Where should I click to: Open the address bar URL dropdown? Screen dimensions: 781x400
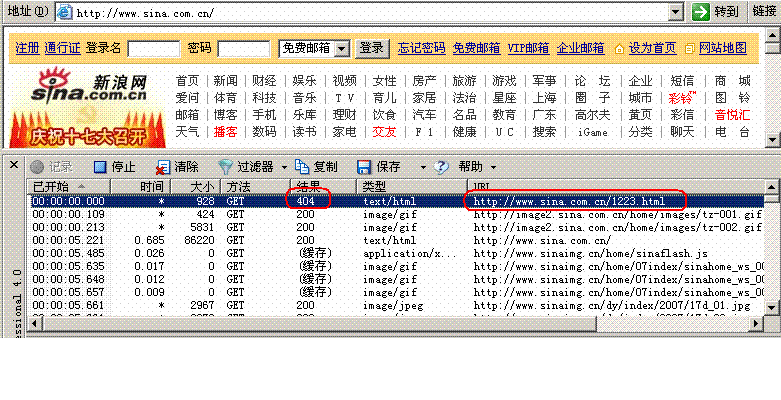(x=675, y=12)
